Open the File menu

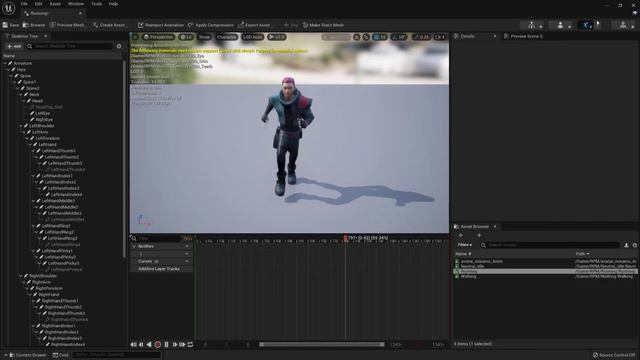click(24, 4)
